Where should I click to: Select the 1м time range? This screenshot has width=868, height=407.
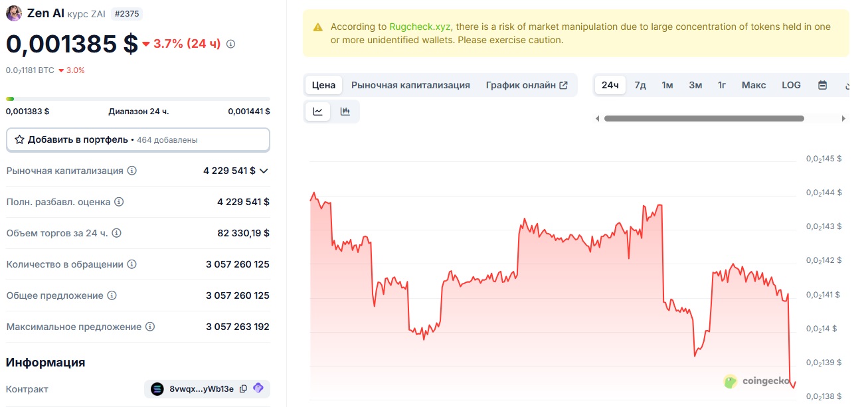[667, 85]
